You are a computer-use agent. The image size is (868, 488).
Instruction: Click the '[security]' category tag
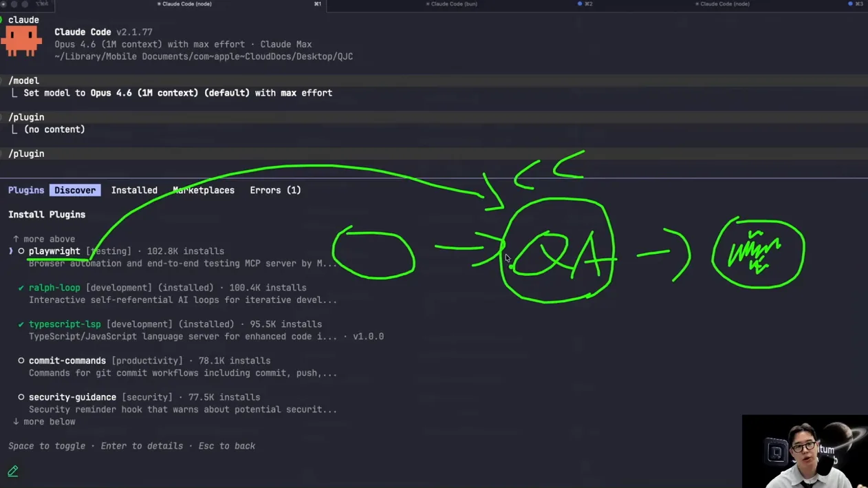[147, 397]
